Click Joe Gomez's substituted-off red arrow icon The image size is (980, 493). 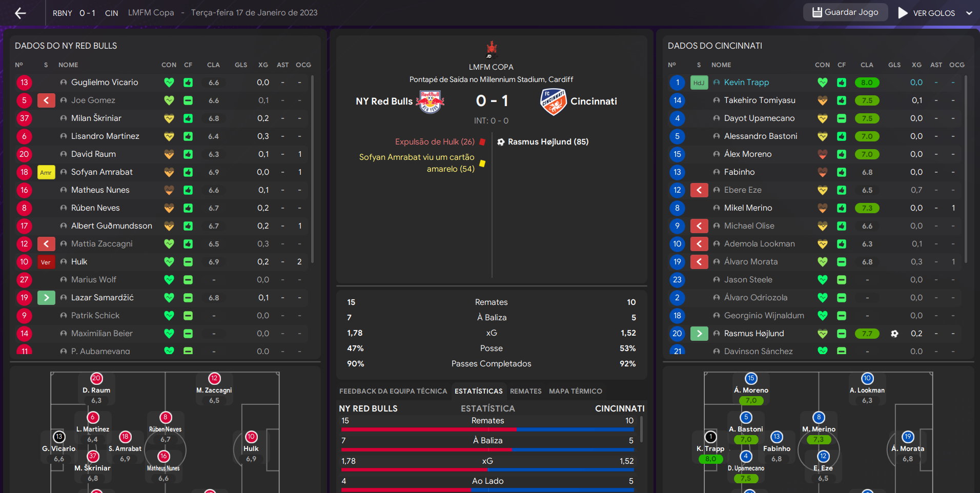[x=46, y=100]
